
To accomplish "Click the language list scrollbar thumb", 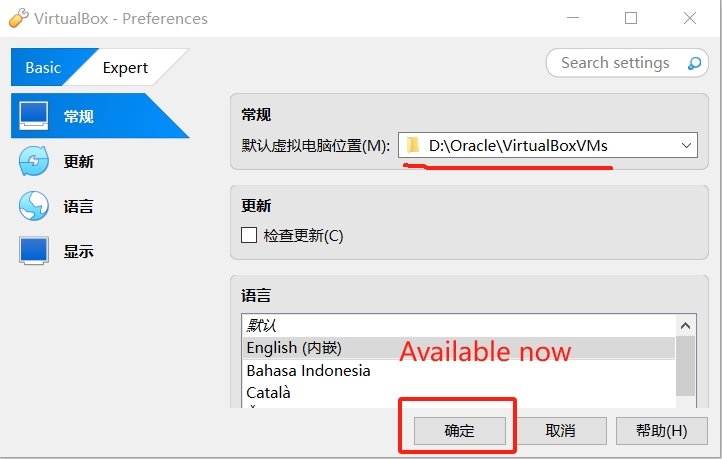I will pyautogui.click(x=686, y=366).
